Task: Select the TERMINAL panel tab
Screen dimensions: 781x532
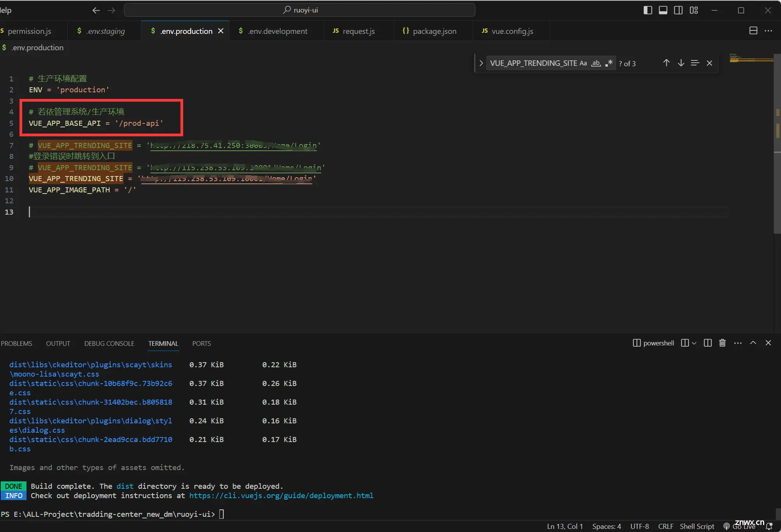Action: tap(163, 344)
